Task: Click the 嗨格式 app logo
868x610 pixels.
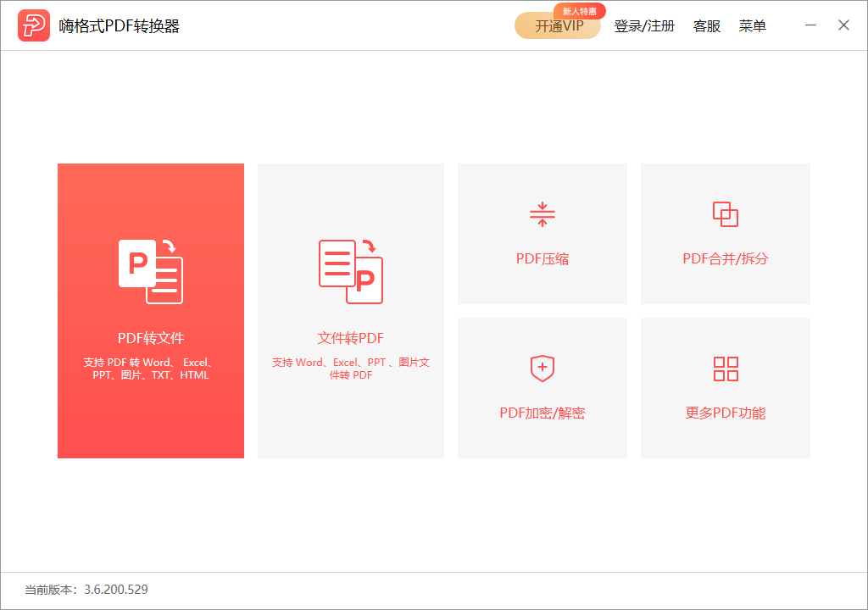Action: coord(33,25)
